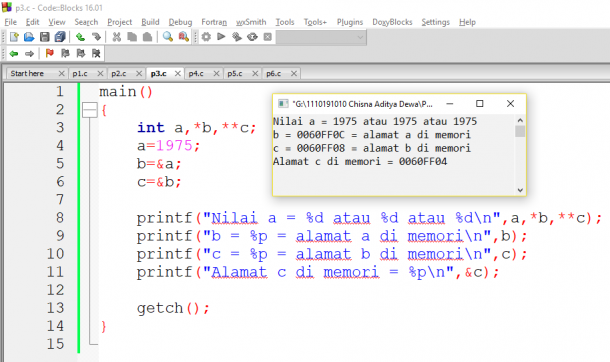Undo the last edit
The height and width of the screenshot is (362, 610).
(x=81, y=37)
